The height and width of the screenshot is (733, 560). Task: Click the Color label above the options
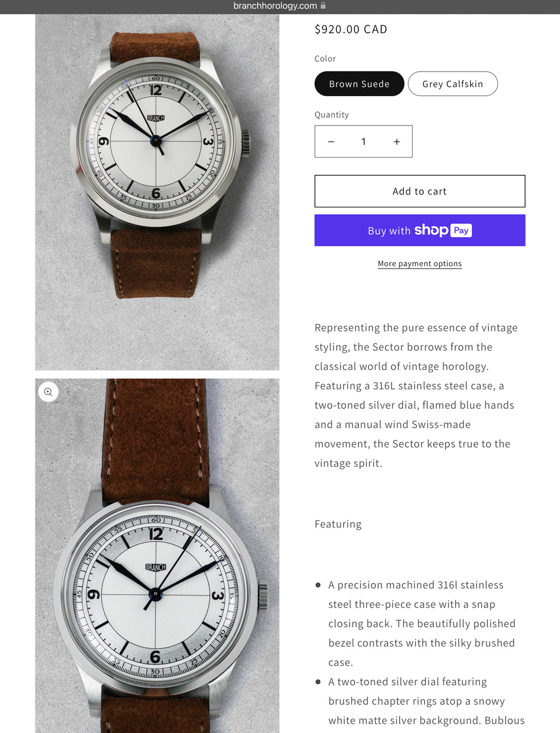[325, 58]
